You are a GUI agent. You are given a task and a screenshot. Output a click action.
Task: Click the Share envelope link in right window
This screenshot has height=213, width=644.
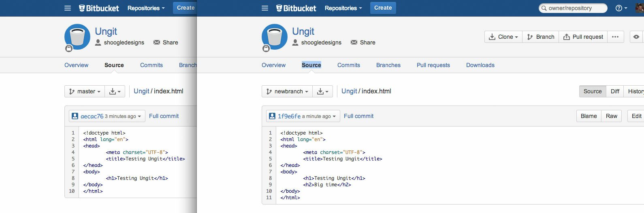pyautogui.click(x=363, y=42)
